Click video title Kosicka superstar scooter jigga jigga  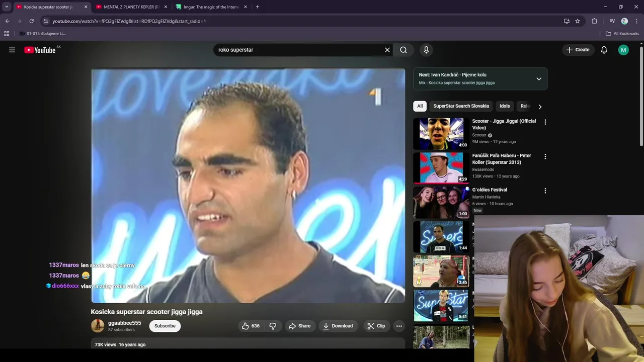(x=146, y=312)
